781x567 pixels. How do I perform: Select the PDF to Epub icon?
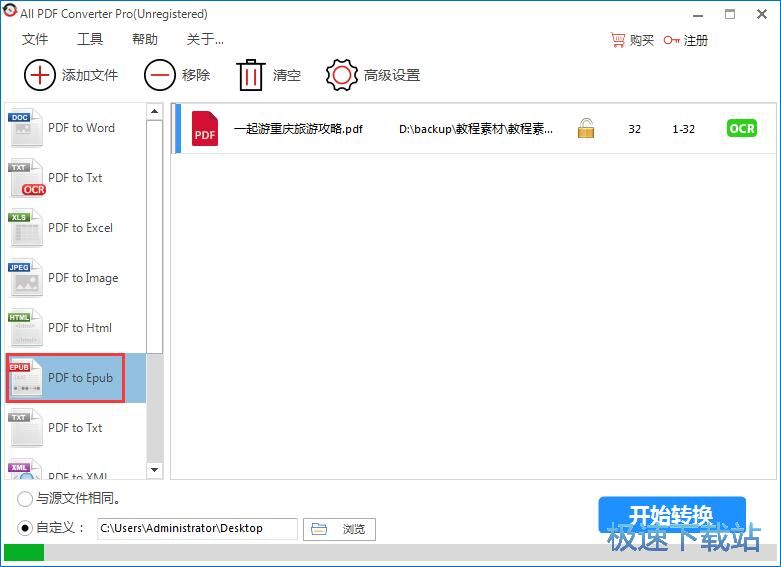click(25, 378)
